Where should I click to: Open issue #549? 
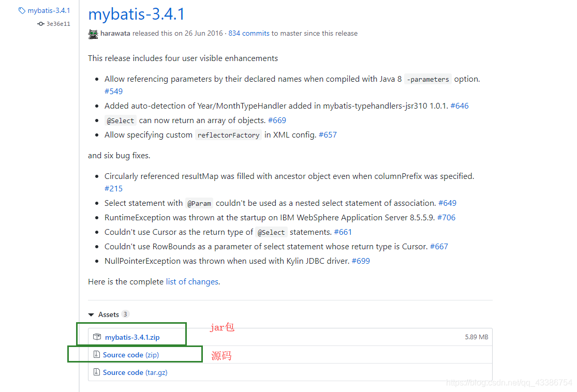(113, 91)
